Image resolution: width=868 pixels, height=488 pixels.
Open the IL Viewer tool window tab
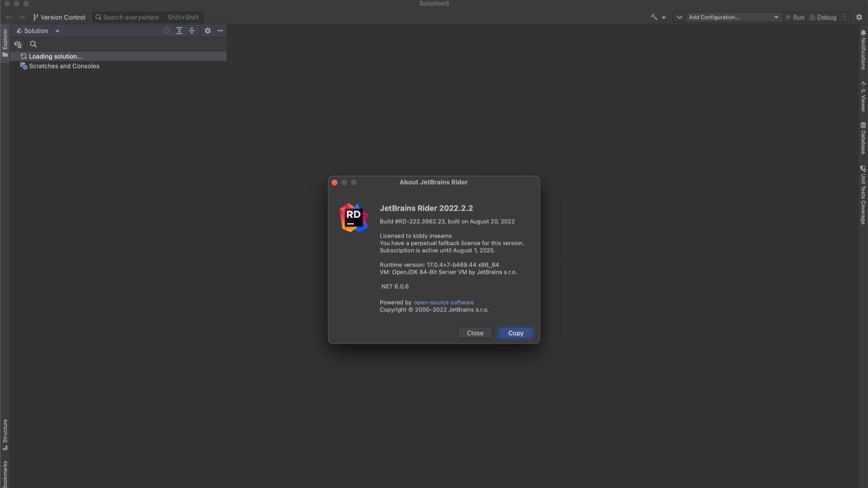863,96
